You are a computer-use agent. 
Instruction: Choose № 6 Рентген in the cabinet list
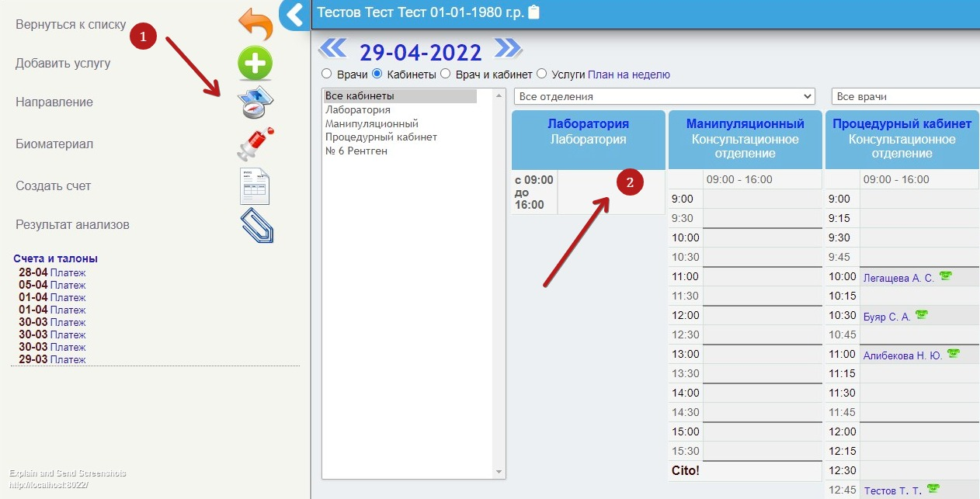[x=356, y=151]
